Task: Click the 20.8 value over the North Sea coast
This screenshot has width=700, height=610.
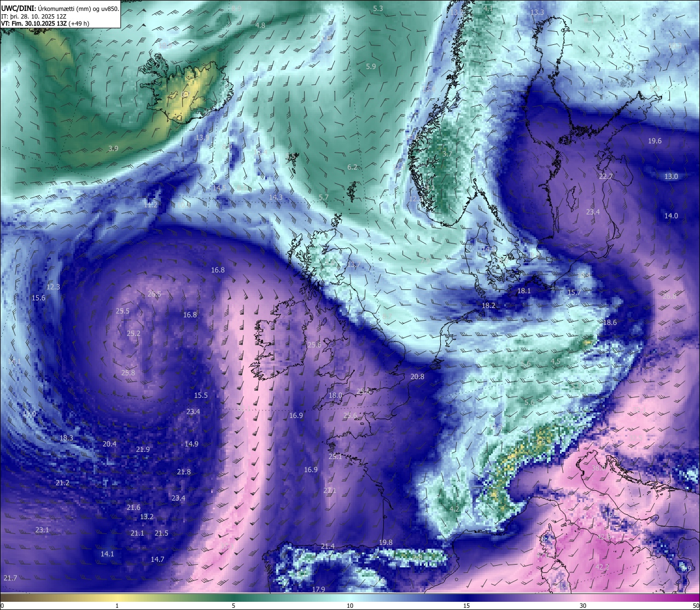Action: [x=417, y=377]
